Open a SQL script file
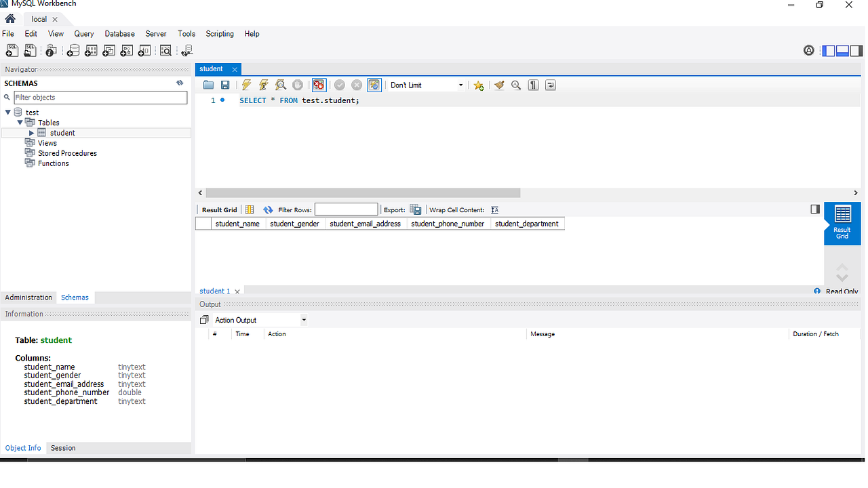Screen dimensions: 868x488 (29, 50)
